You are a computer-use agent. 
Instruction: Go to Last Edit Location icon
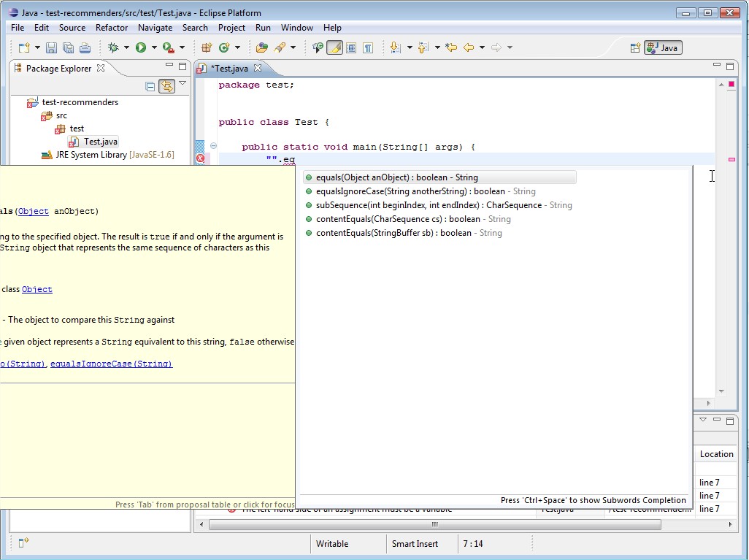tap(451, 47)
